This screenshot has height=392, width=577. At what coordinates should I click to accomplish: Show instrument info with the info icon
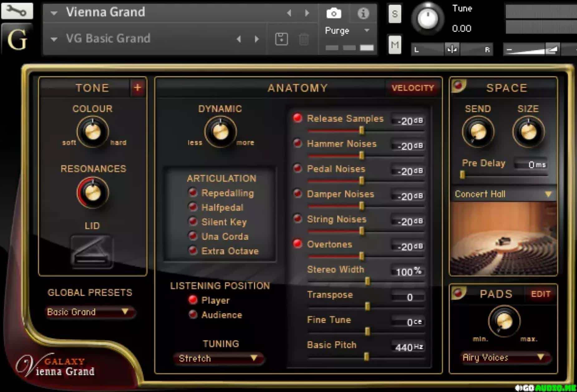coord(363,13)
